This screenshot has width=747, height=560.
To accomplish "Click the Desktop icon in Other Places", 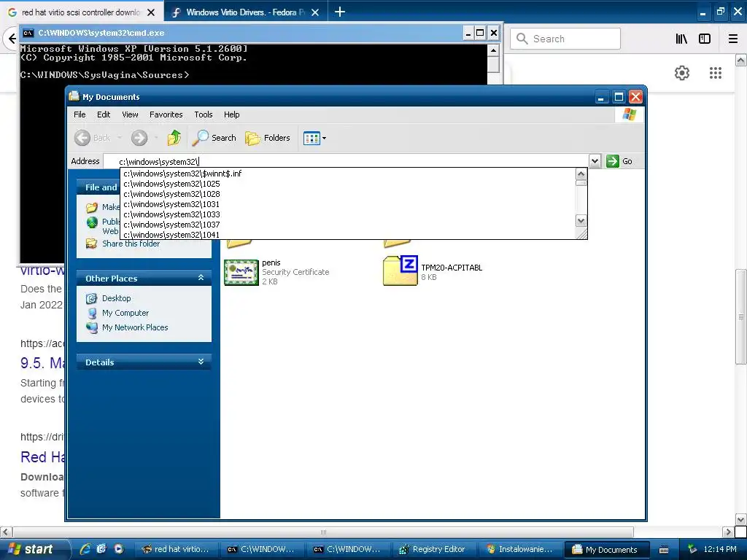I will coord(91,298).
